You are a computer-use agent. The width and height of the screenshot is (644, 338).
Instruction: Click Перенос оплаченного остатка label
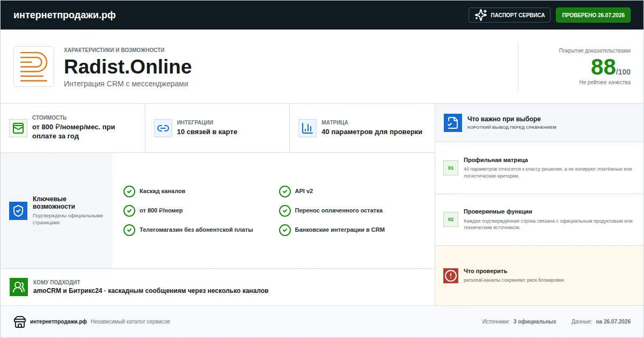[x=339, y=210]
